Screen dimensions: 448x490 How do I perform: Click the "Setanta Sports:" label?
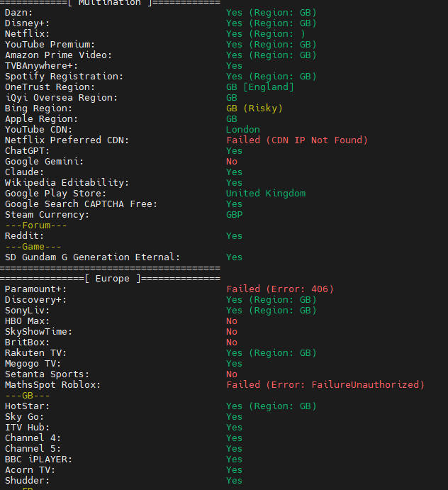47,374
